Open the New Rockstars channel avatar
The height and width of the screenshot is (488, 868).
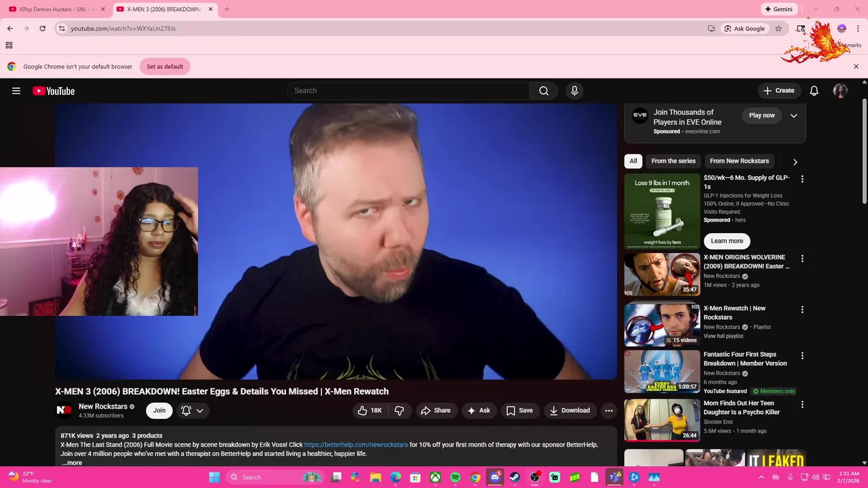[x=64, y=410]
